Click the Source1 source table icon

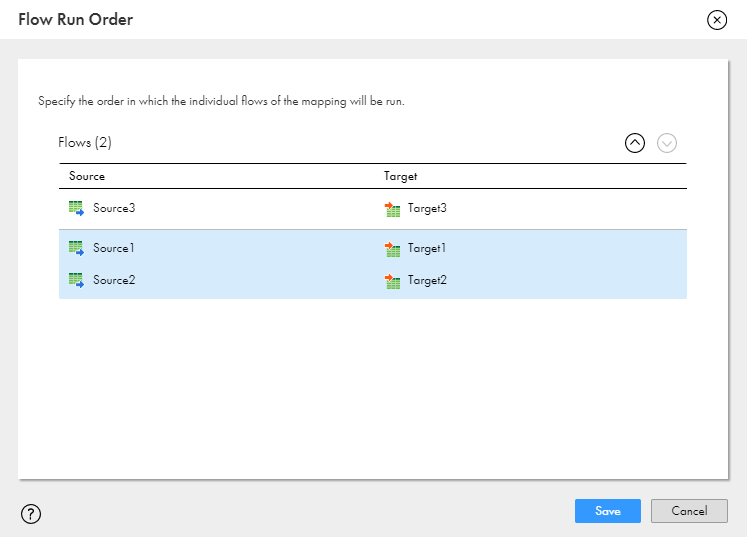[76, 248]
